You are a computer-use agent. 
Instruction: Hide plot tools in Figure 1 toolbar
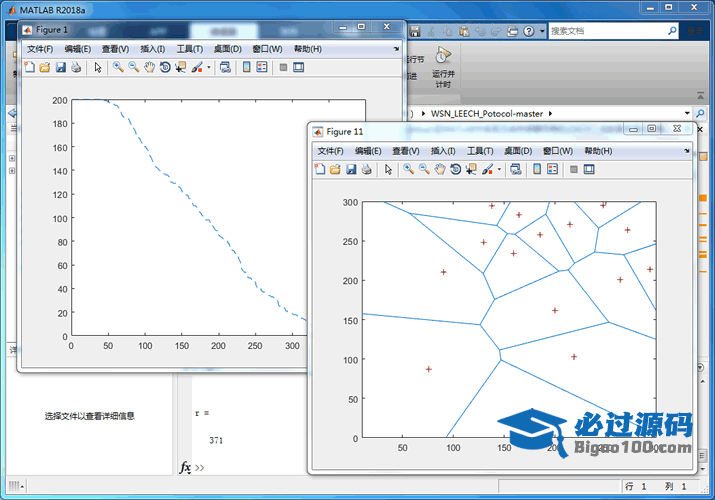pyautogui.click(x=283, y=67)
